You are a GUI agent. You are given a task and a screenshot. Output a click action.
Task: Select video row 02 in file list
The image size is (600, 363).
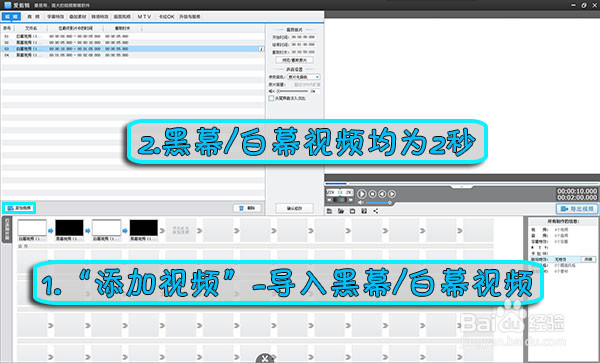(132, 42)
